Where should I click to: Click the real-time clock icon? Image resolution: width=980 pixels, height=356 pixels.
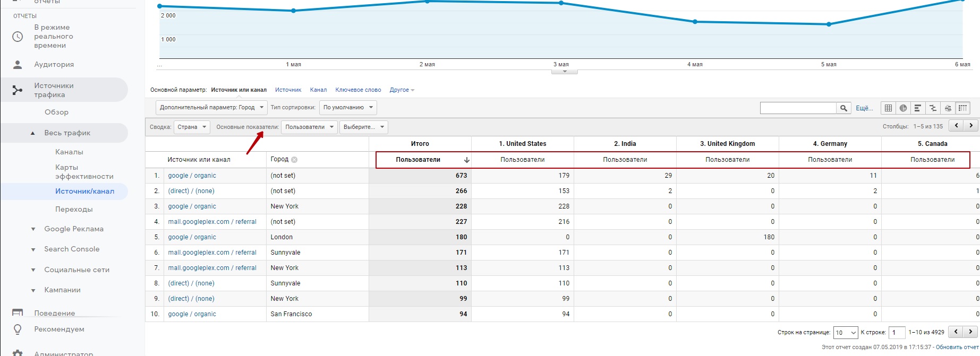tap(18, 36)
